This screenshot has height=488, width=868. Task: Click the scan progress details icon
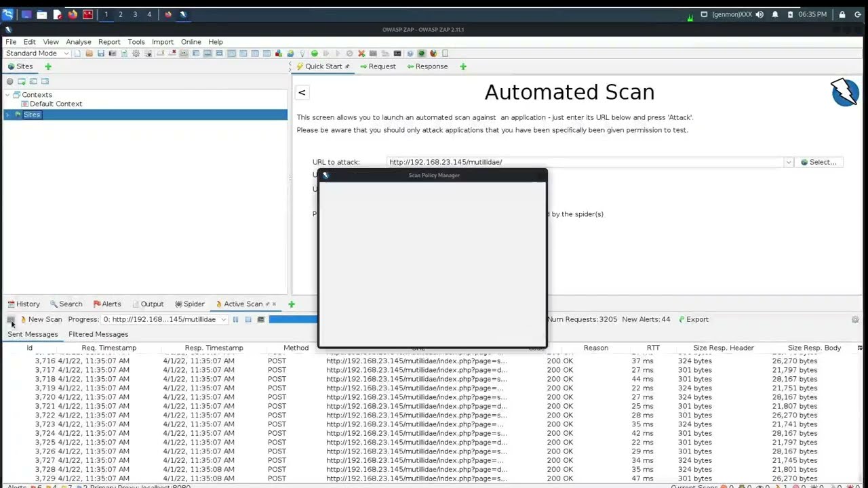tap(260, 319)
